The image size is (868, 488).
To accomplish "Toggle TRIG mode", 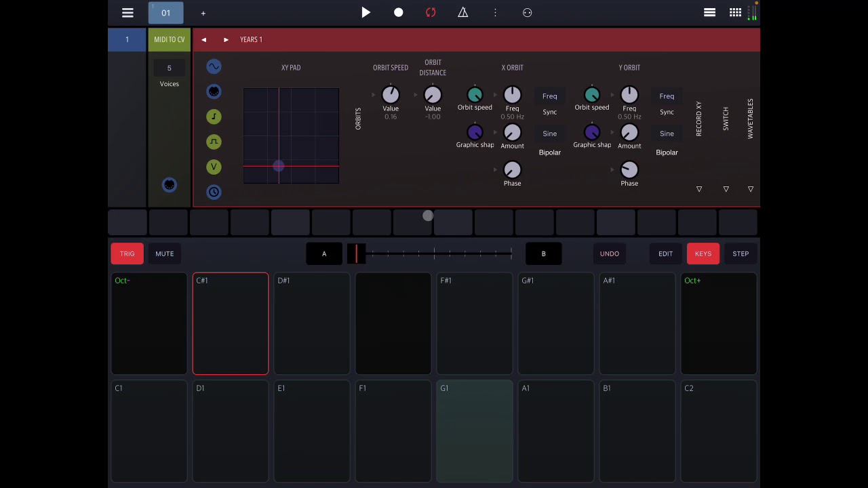I will [x=127, y=253].
